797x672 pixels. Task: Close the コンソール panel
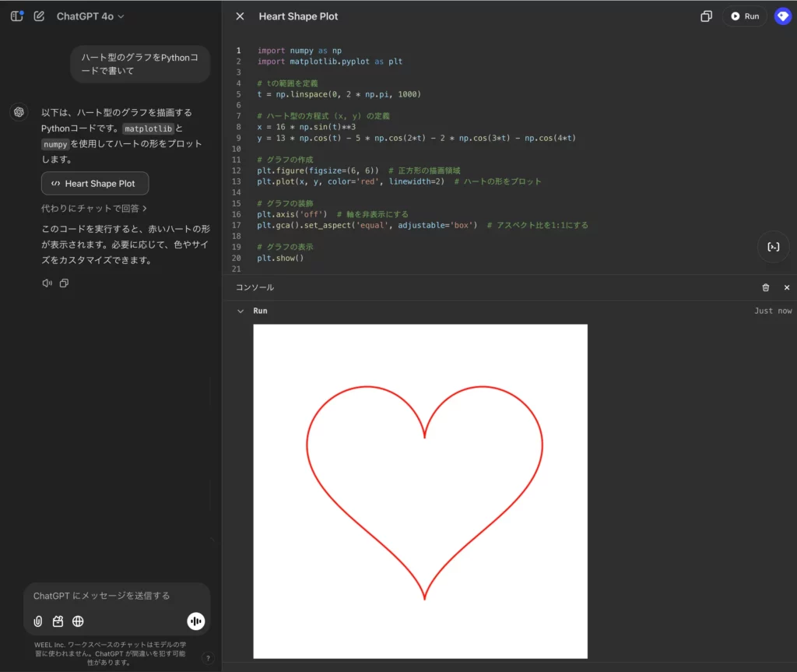point(786,287)
